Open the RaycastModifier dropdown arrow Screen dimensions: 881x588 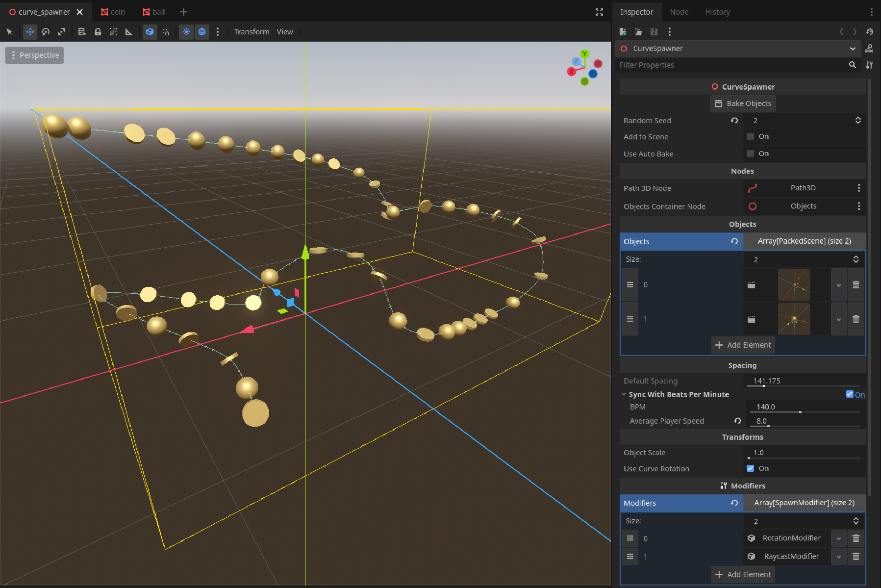[839, 556]
